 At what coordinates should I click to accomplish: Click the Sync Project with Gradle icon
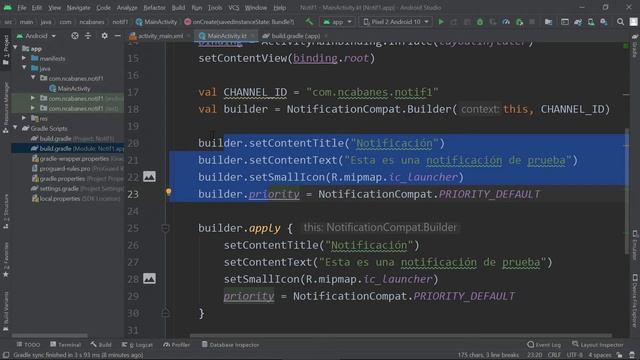tap(578, 22)
